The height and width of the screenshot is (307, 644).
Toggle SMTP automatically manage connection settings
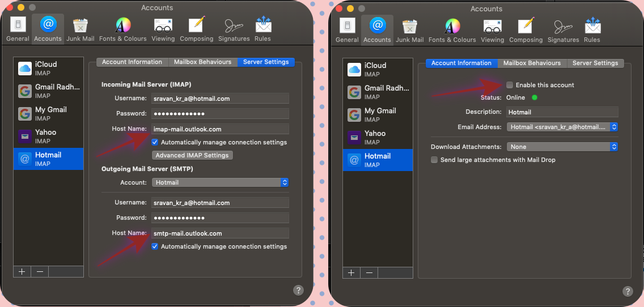[155, 246]
